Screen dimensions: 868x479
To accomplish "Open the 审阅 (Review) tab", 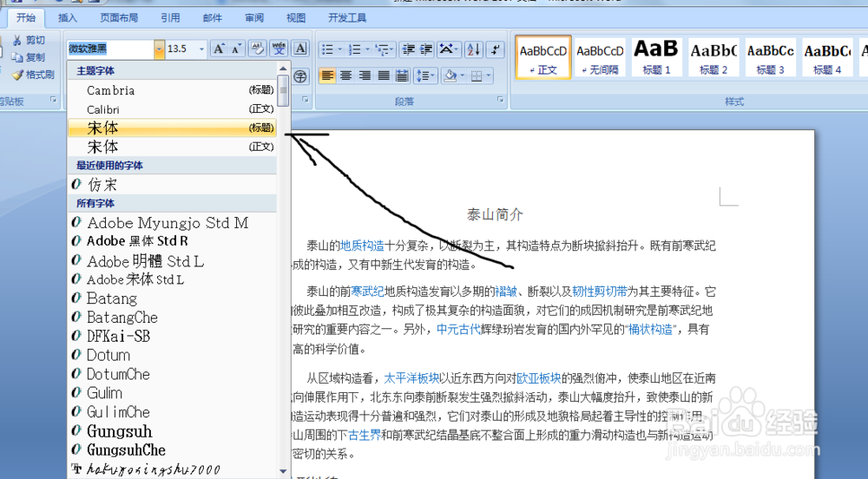I will [x=254, y=17].
